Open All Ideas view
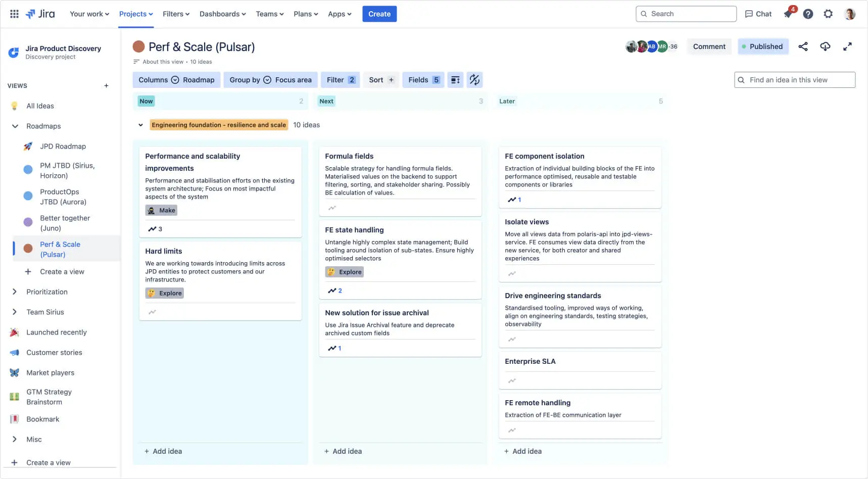 (40, 106)
